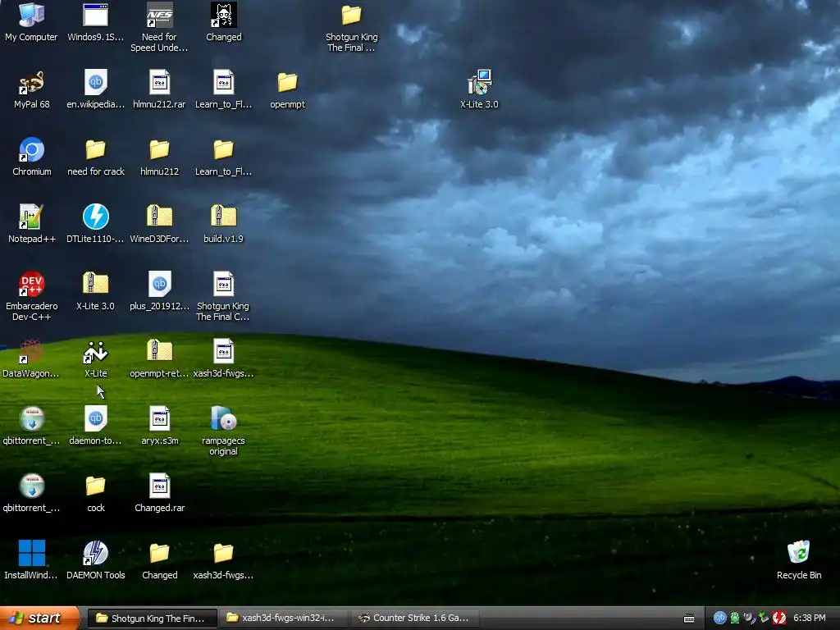Switch to Counter Strike 1.6 Ga... taskbar window

[414, 619]
